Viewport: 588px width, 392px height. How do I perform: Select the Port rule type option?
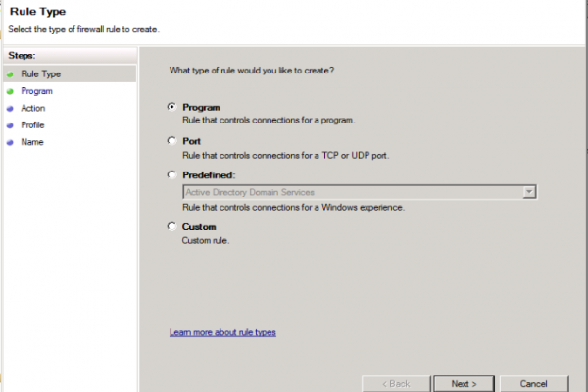click(171, 141)
